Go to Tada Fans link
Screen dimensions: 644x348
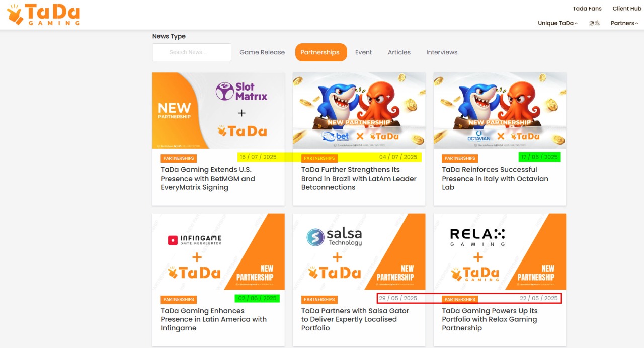click(x=587, y=9)
